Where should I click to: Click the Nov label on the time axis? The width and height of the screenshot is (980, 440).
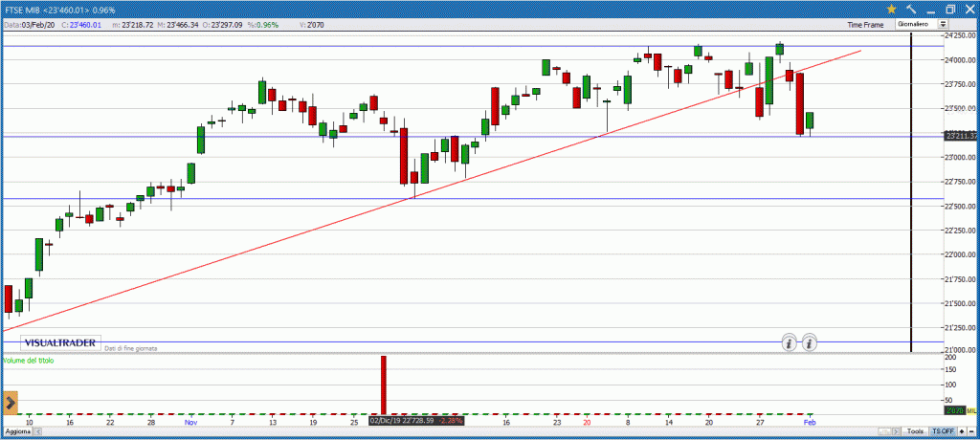click(191, 423)
